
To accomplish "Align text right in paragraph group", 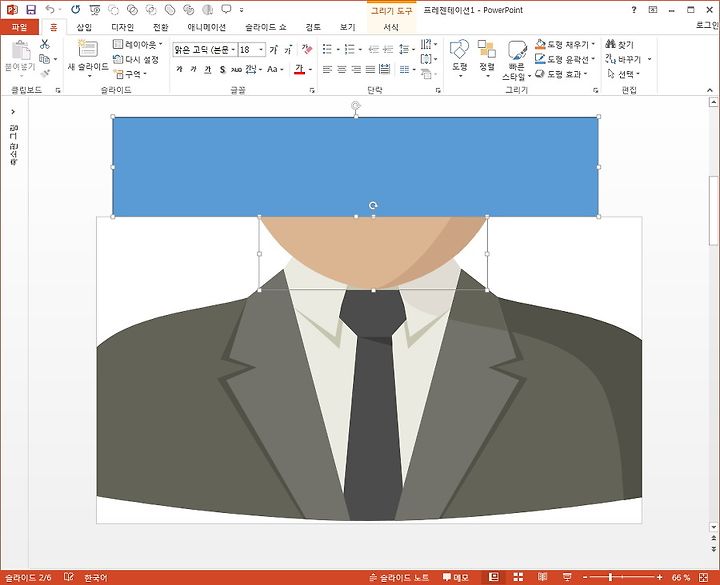I will pos(356,69).
